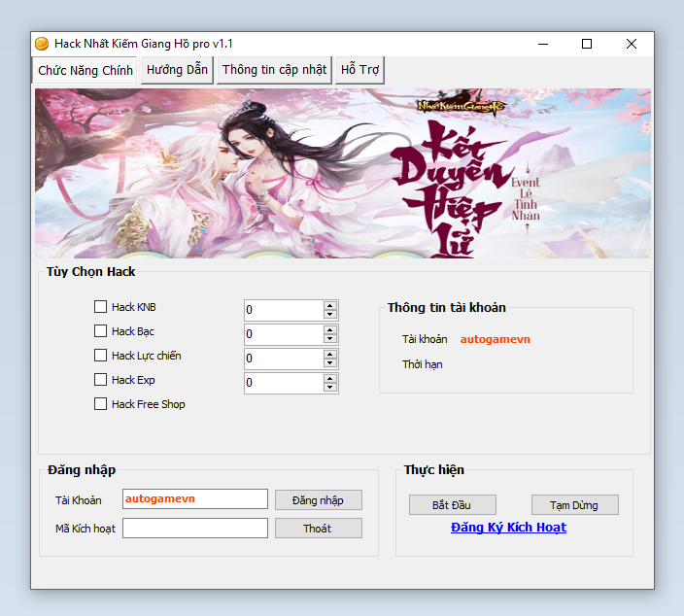Switch to the Hướng Dẫn tab
The width and height of the screenshot is (684, 616).
177,70
